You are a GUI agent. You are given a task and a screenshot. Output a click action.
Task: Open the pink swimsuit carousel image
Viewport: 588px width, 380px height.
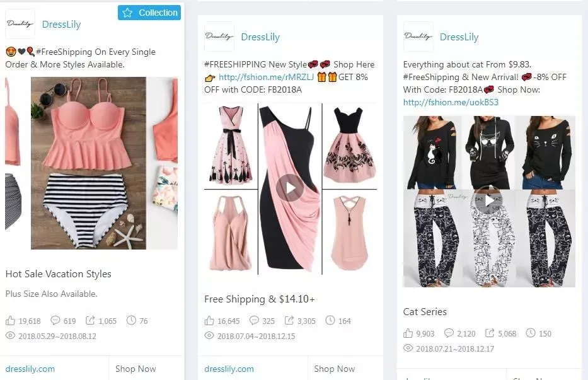point(88,163)
